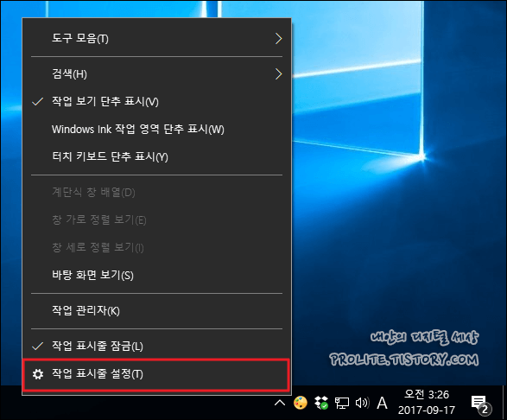
Task: Open 작업 관리자(K)
Action: [x=157, y=310]
